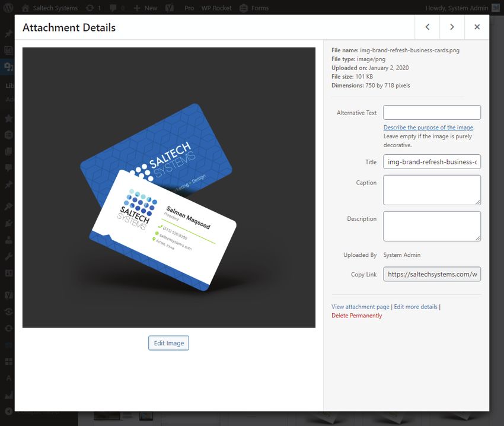This screenshot has width=504, height=426.
Task: Click the Uploaded By System Admin value
Action: tap(402, 255)
